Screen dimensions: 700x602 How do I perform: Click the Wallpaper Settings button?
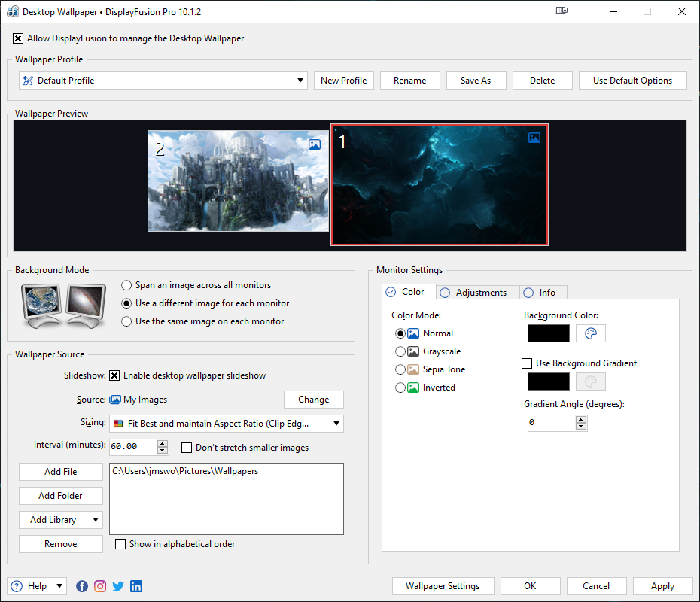[x=443, y=586]
